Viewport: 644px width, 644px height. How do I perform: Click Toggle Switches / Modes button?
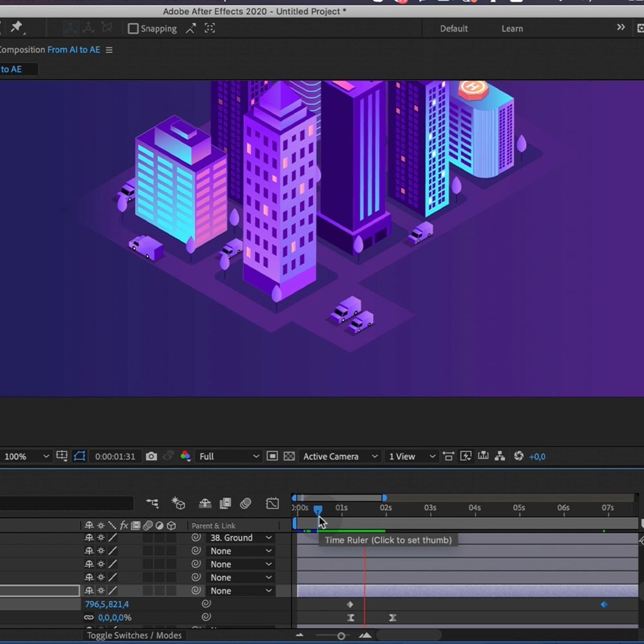click(134, 636)
